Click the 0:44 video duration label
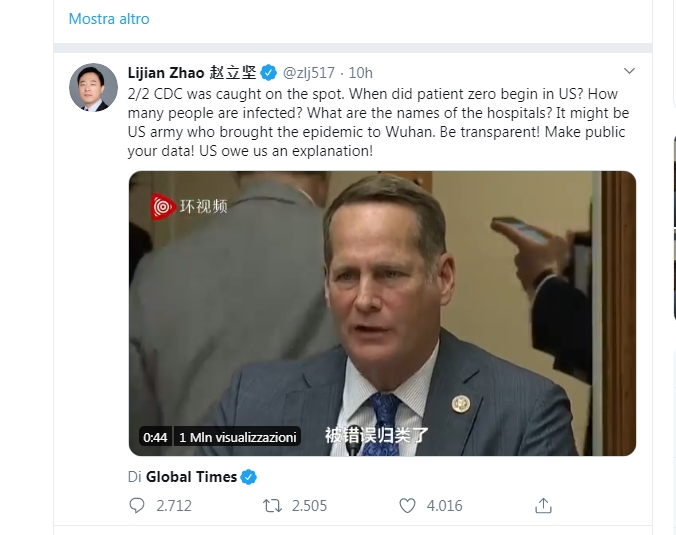The image size is (676, 535). [x=155, y=437]
